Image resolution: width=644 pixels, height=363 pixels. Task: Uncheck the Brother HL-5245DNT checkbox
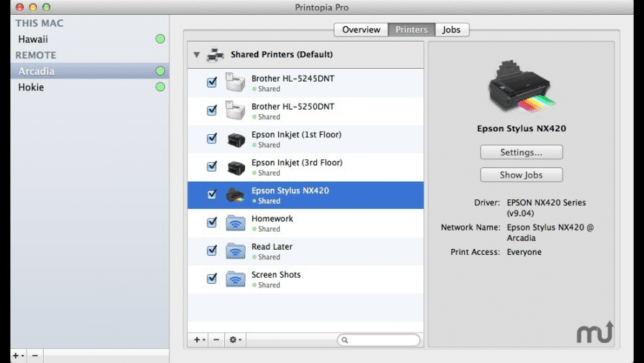[x=212, y=82]
